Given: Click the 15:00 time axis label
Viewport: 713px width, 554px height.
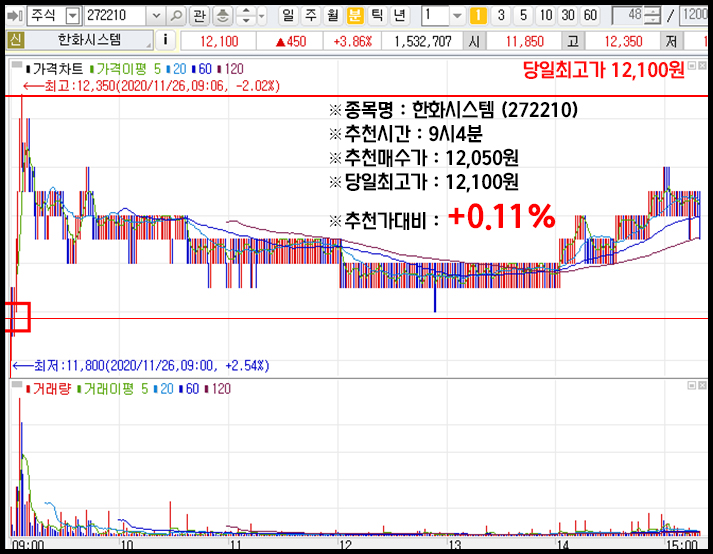Looking at the screenshot, I should (682, 545).
